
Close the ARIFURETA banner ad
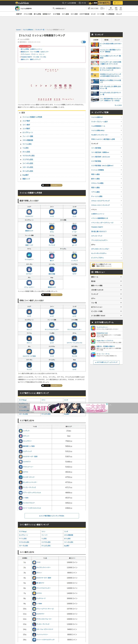[110, 405]
